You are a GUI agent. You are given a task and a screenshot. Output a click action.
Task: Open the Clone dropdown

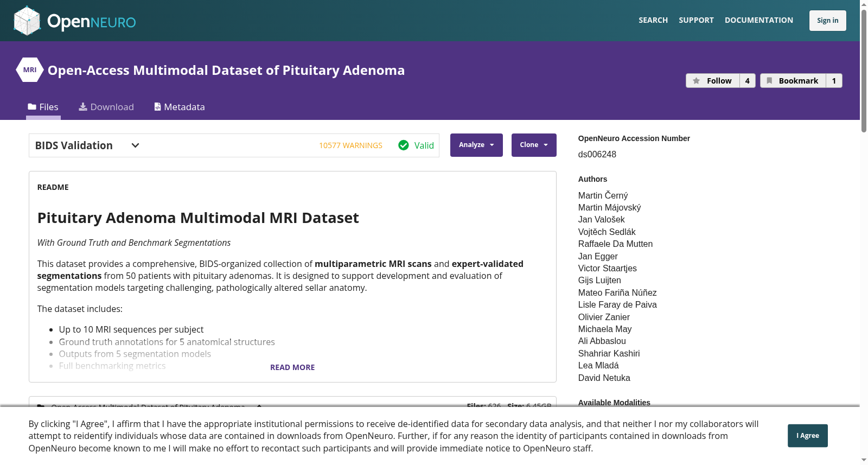click(x=534, y=145)
